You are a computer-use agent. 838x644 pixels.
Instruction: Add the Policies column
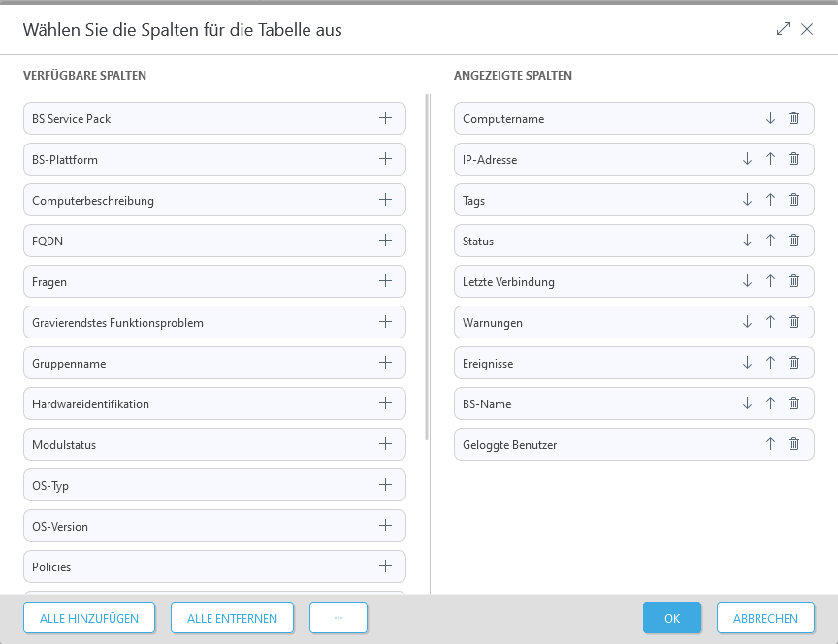click(385, 566)
